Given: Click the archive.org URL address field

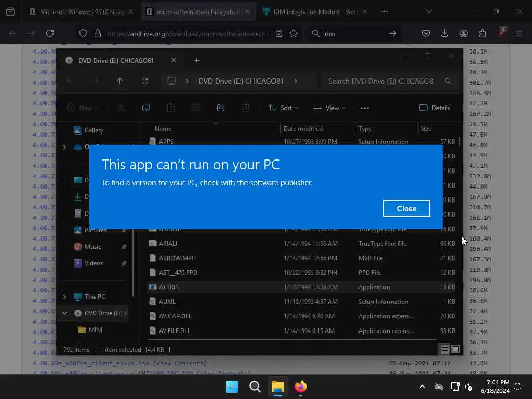Looking at the screenshot, I should (x=188, y=33).
